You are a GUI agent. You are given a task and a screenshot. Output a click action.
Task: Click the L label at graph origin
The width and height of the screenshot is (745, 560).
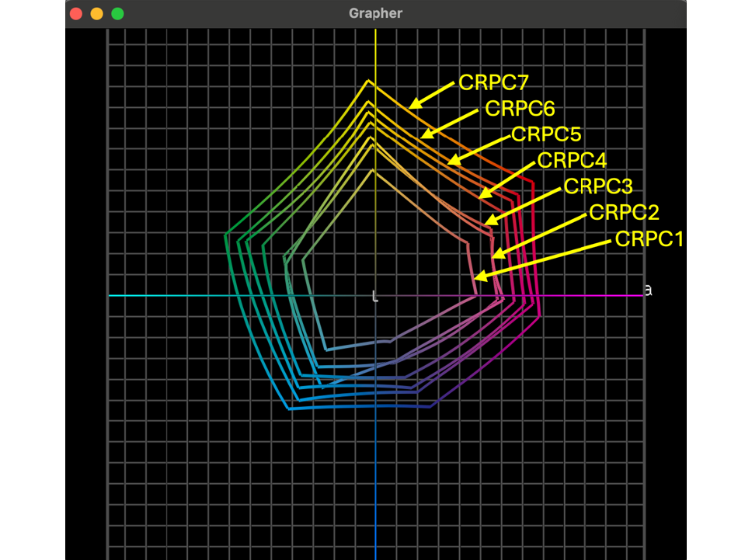point(375,297)
